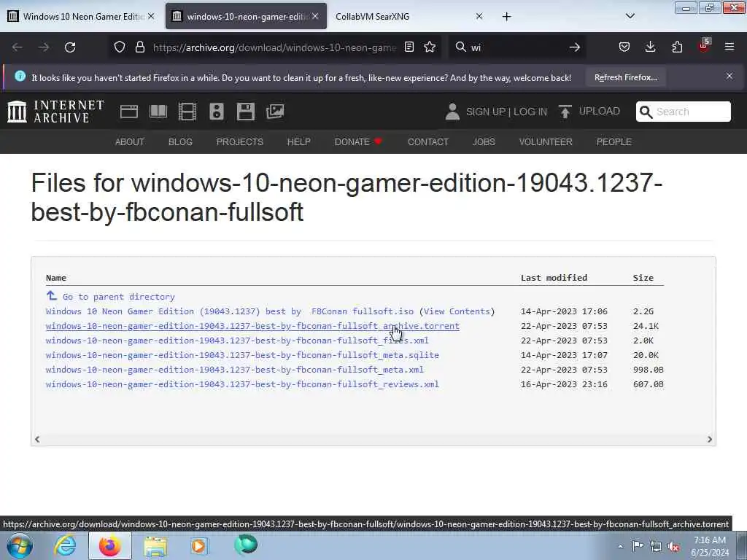747x560 pixels.
Task: Click the Internet Archive search field
Action: coord(683,112)
